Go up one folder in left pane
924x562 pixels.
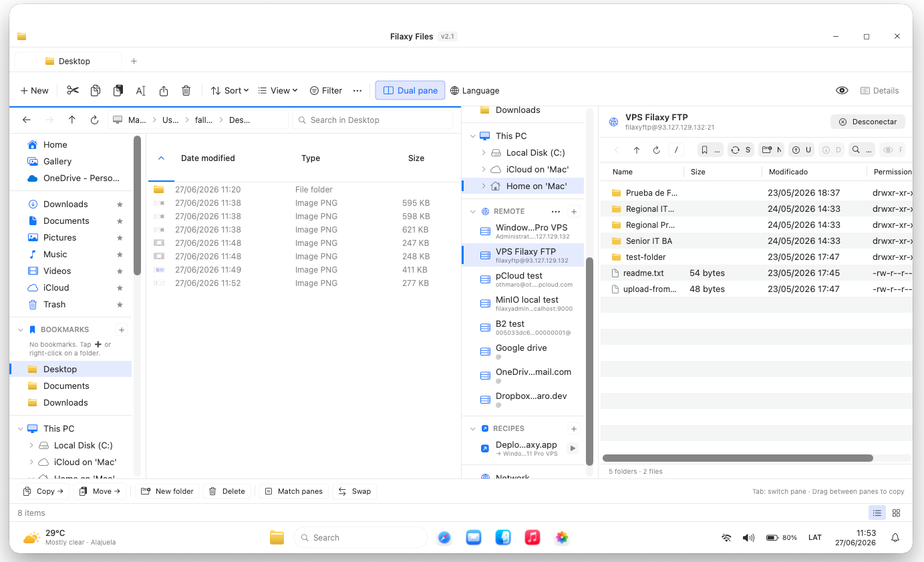72,120
